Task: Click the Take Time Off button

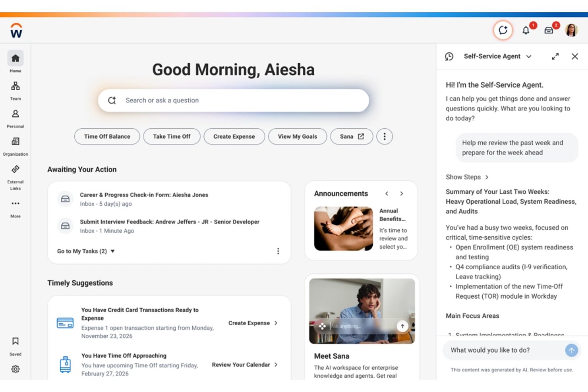Action: tap(172, 137)
